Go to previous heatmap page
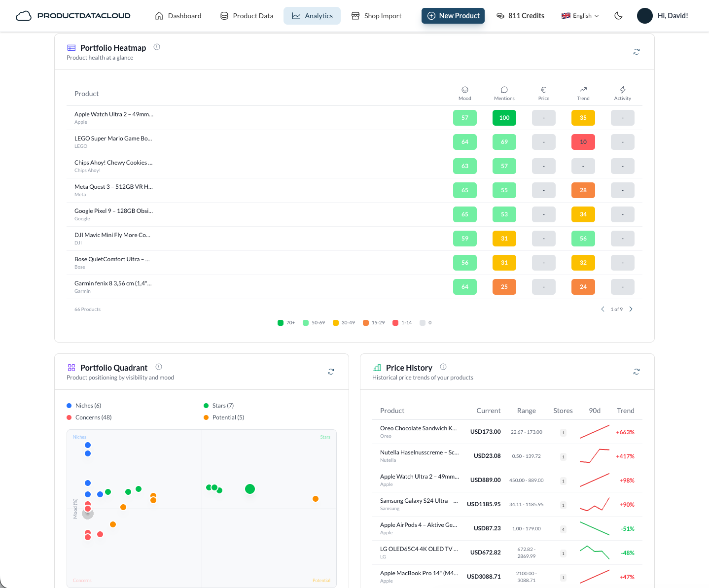 603,309
